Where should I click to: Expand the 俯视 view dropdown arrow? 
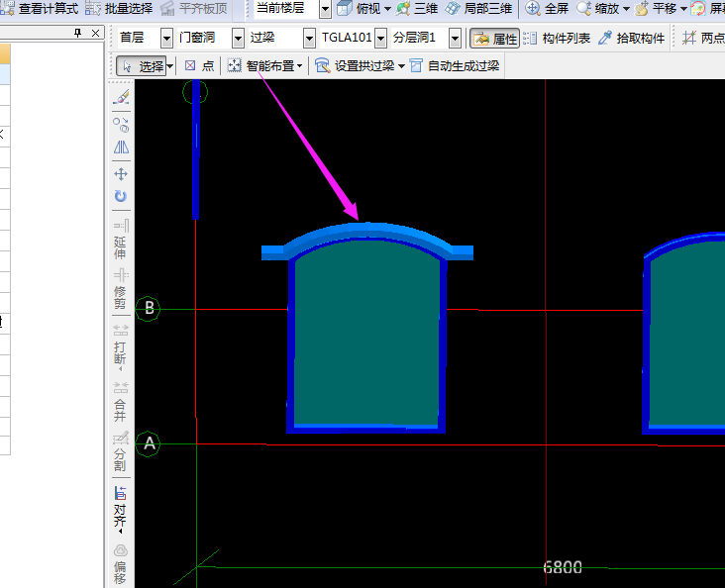pyautogui.click(x=387, y=8)
